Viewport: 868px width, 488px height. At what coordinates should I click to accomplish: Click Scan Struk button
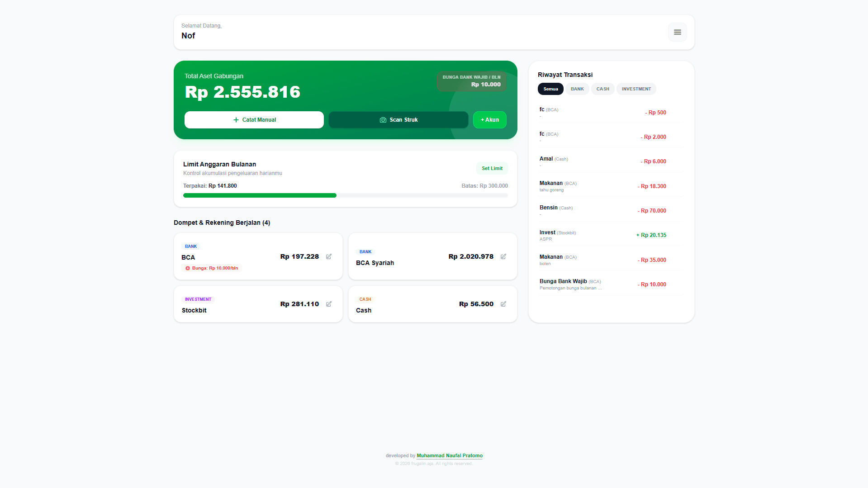click(x=398, y=120)
